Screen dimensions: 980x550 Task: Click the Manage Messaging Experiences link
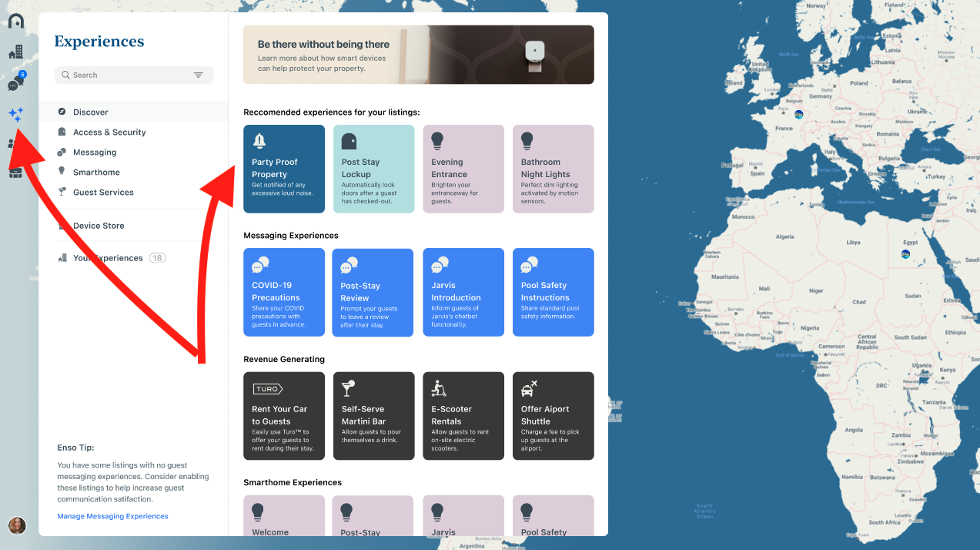pyautogui.click(x=112, y=516)
